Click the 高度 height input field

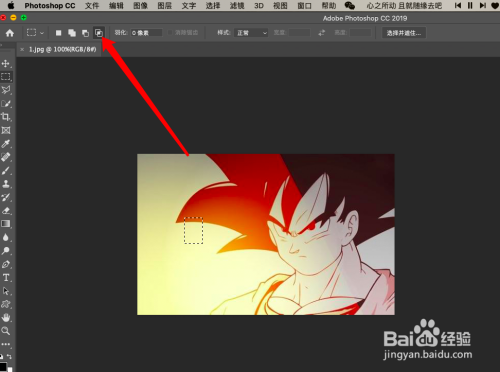click(360, 33)
